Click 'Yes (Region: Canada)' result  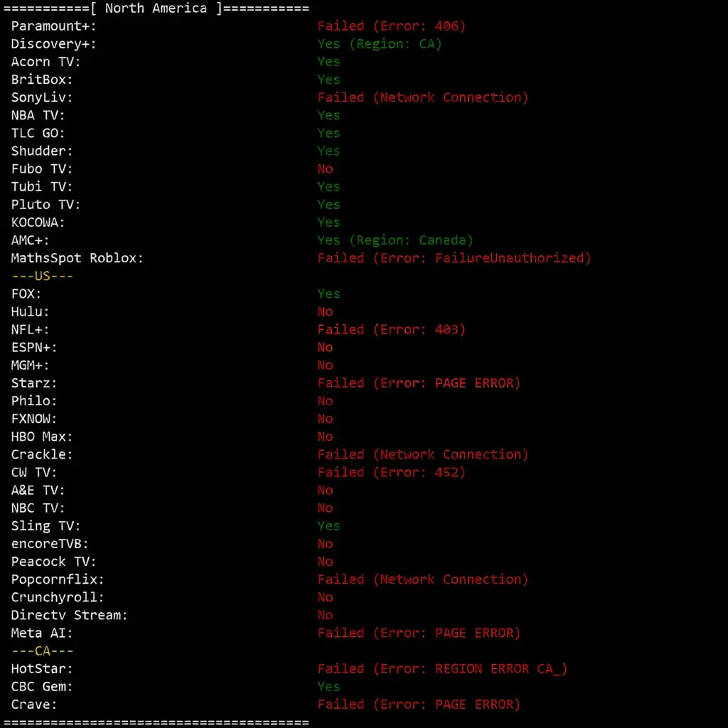tap(395, 240)
